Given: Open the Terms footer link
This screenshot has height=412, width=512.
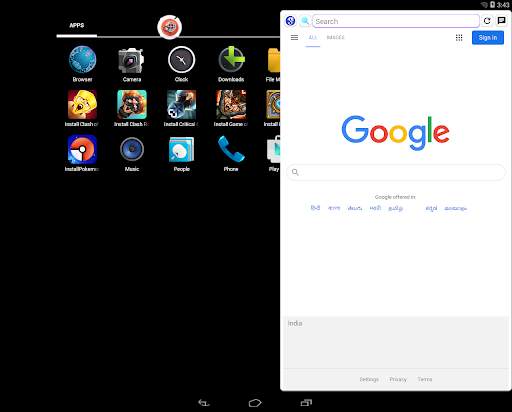Looking at the screenshot, I should (x=425, y=379).
